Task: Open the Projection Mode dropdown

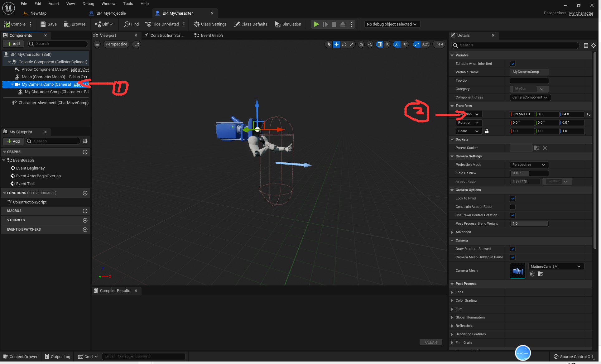Action: point(529,165)
